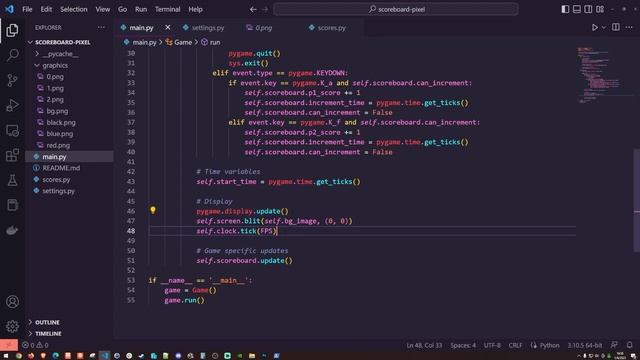Open the run dropdown arrow next to play button
Viewport: 640px width, 360px height.
click(x=604, y=27)
